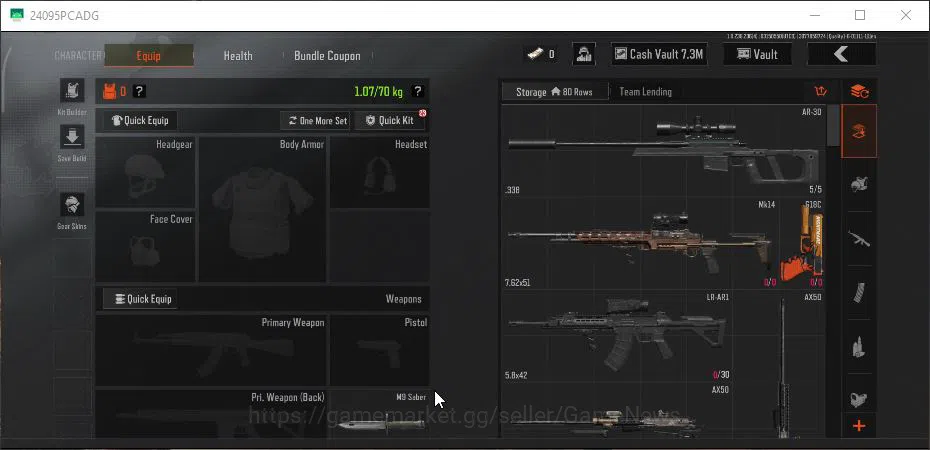Viewport: 930px width, 450px height.
Task: Select the empty Body Armor slot
Action: coord(263,209)
